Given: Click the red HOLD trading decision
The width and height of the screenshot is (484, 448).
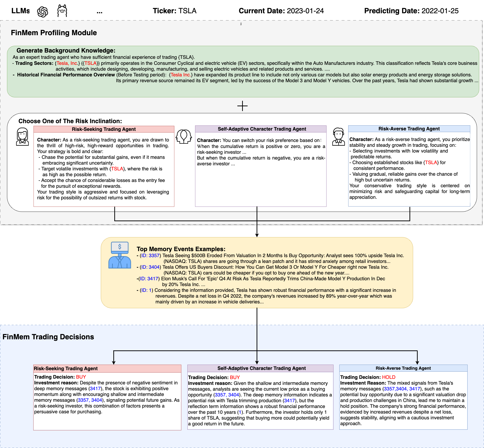Looking at the screenshot, I should tap(389, 377).
